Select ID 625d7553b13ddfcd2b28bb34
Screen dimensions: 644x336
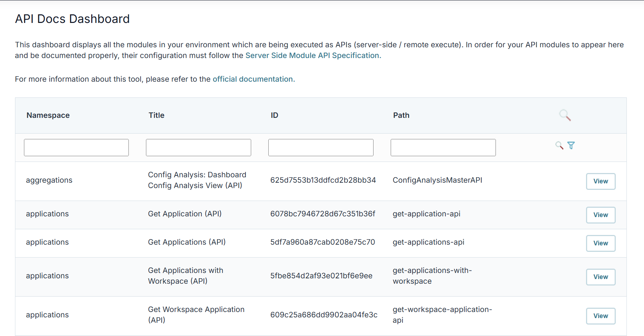point(323,180)
